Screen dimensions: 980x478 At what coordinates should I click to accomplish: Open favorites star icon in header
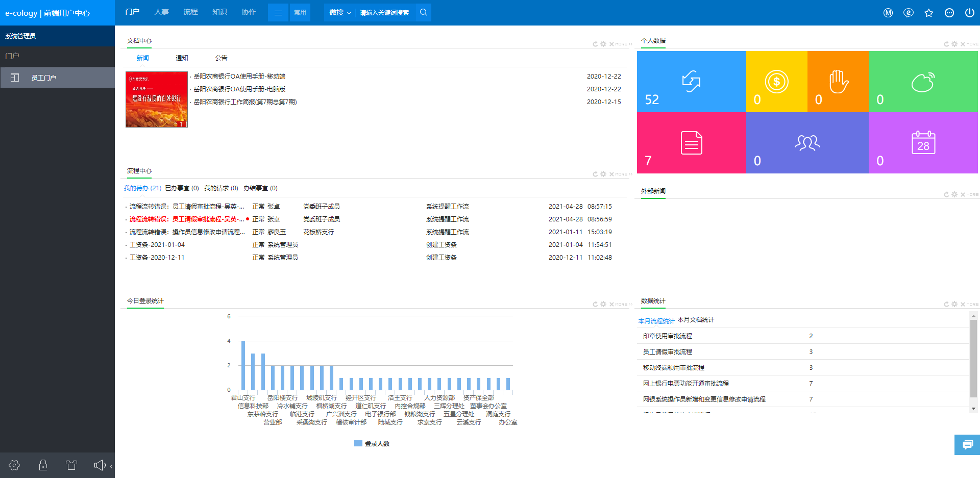click(x=929, y=13)
